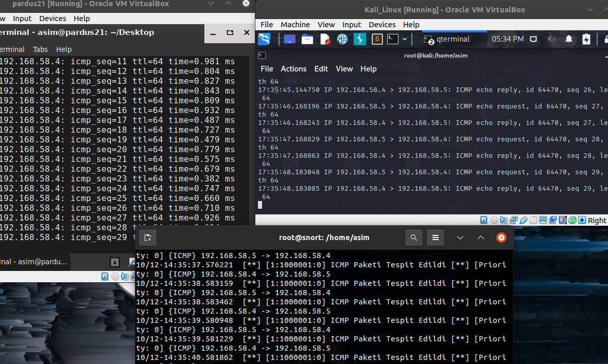Screen dimensions: 608x364
Task: Click the terminal tab icon above qterminal menu
Action: coord(262,56)
